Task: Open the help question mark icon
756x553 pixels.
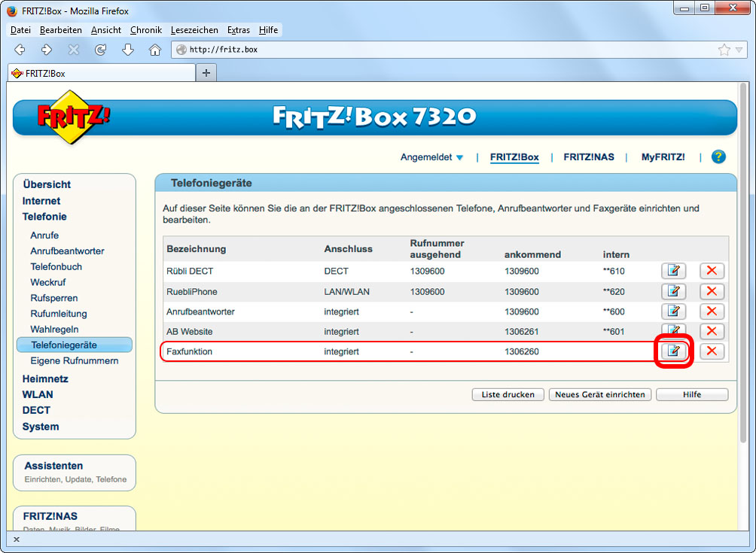Action: pos(718,156)
